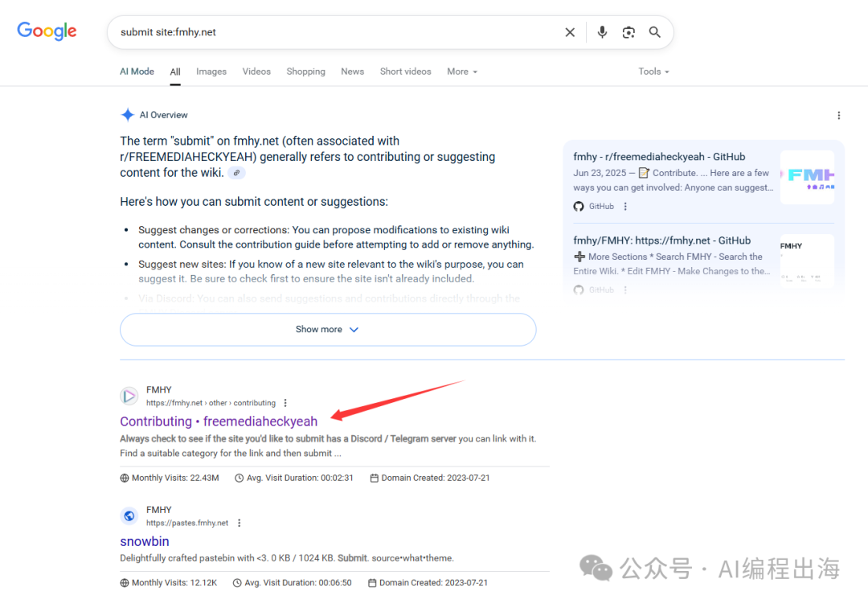The image size is (868, 604).
Task: Open AI Overview three-dot options menu
Action: 838,115
